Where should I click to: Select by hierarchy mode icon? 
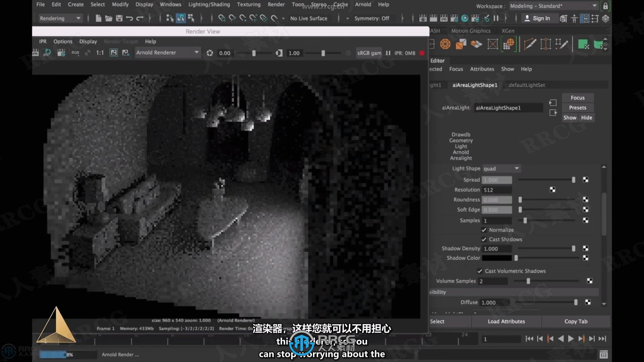[170, 18]
